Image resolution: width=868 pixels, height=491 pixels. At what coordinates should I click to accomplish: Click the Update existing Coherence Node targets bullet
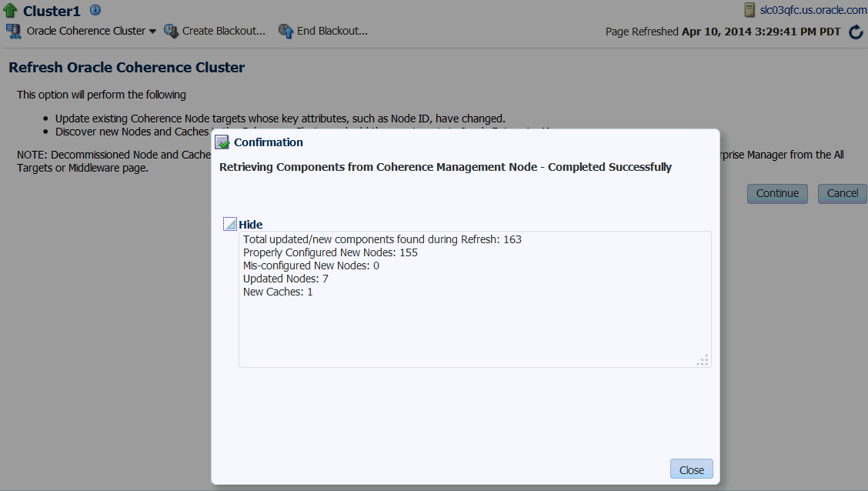280,119
